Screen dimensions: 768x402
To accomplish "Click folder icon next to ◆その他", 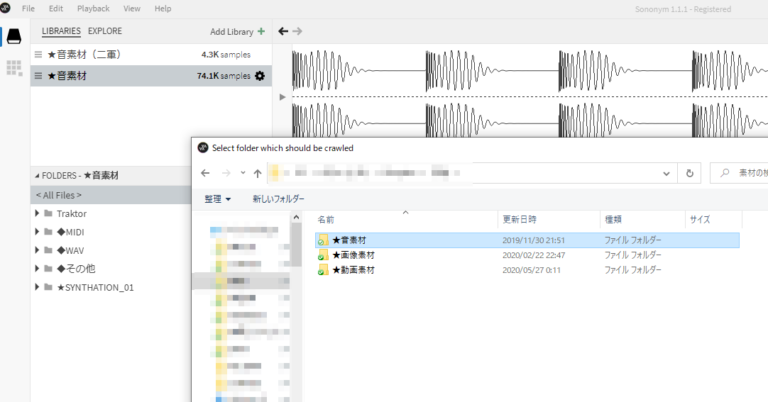I will click(48, 268).
